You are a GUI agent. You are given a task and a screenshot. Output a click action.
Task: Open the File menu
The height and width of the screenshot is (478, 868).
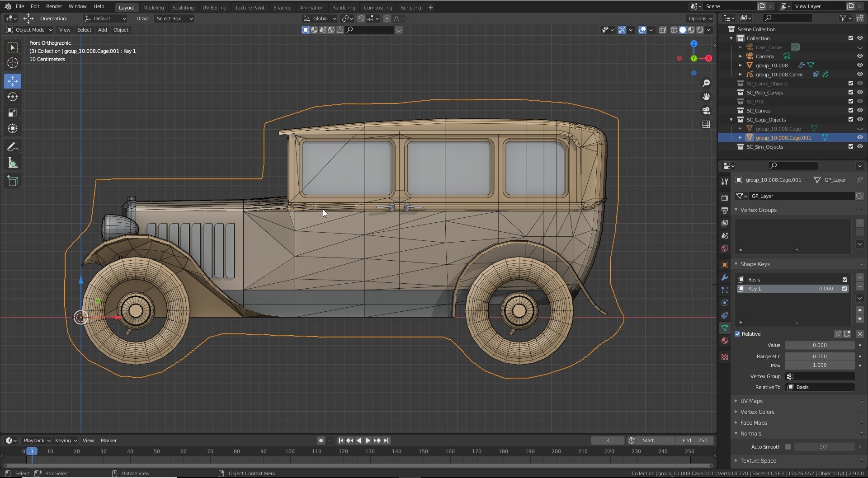20,6
